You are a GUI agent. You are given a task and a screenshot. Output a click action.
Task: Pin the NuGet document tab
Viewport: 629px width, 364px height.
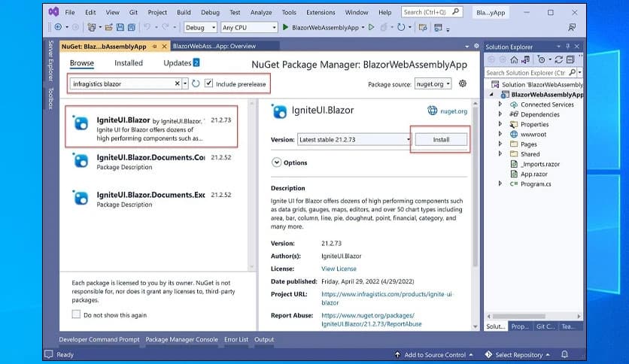(155, 47)
